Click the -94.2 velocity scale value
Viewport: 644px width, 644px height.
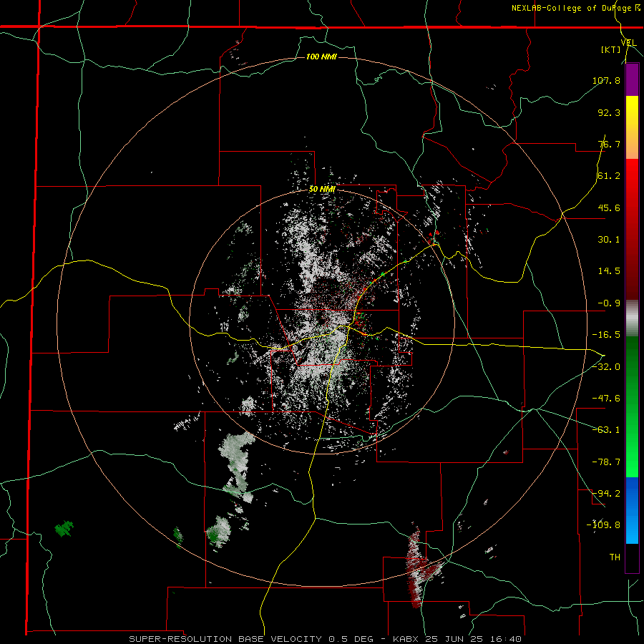[606, 494]
